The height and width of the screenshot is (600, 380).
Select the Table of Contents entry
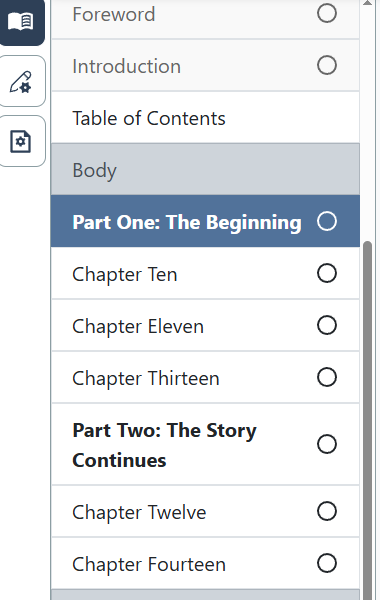pyautogui.click(x=205, y=117)
